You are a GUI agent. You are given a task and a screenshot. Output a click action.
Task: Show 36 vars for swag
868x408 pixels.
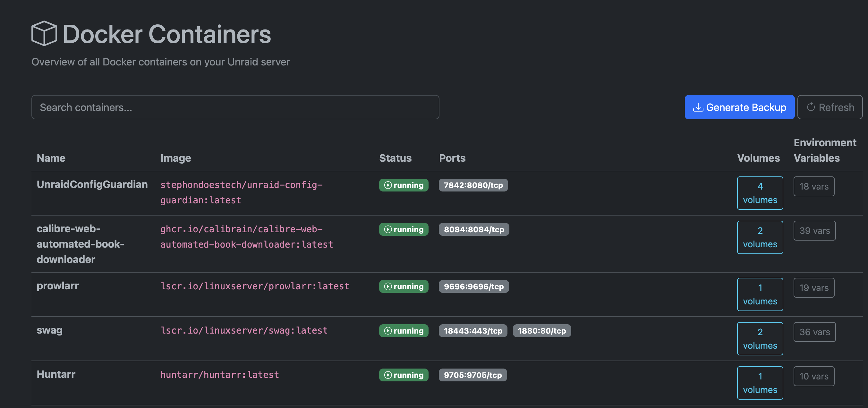pyautogui.click(x=814, y=332)
